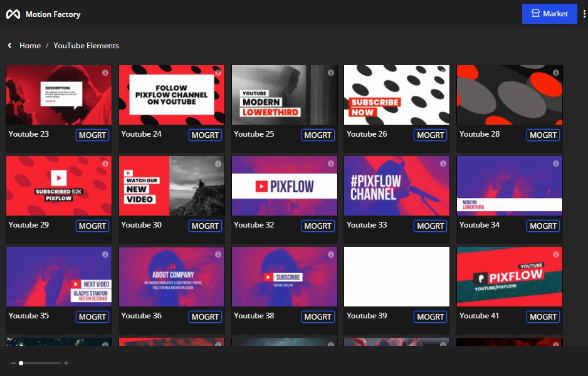
Task: Click MOGRT button for Youtube 26
Action: click(430, 135)
